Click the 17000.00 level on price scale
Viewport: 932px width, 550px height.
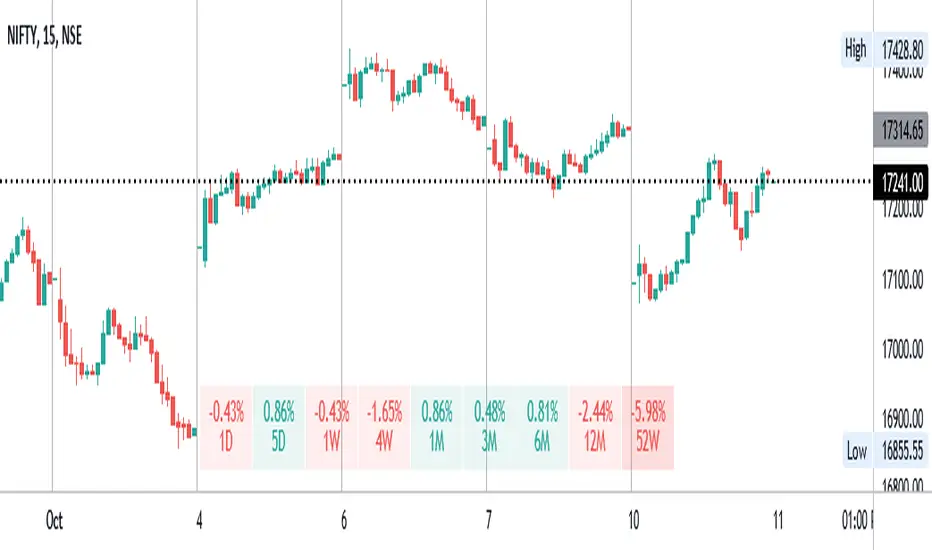(x=904, y=350)
